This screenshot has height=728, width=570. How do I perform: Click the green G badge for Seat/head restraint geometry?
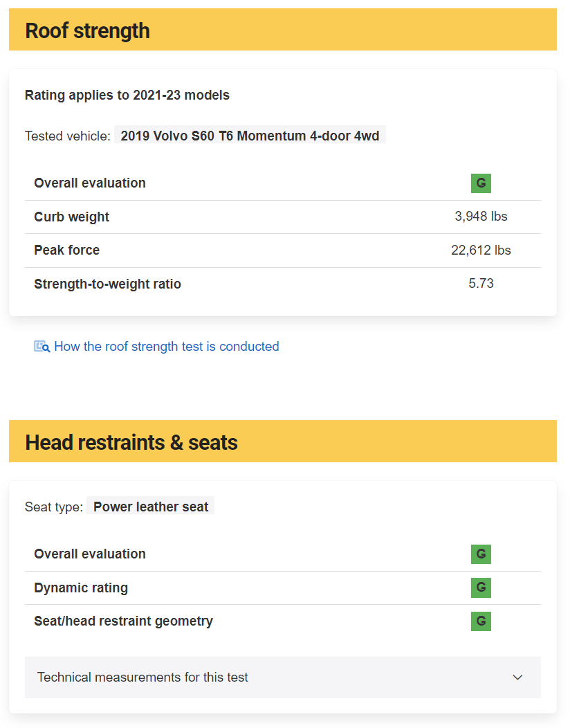point(481,621)
